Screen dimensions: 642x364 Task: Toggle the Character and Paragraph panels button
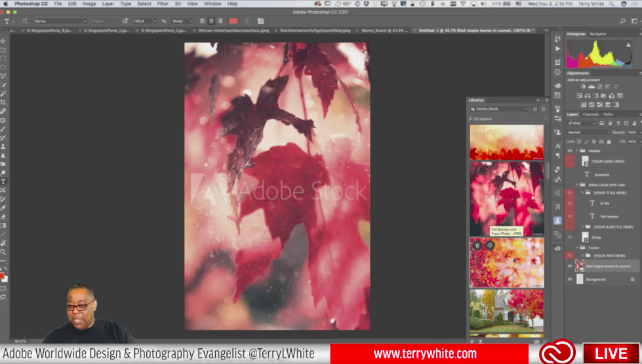click(261, 21)
